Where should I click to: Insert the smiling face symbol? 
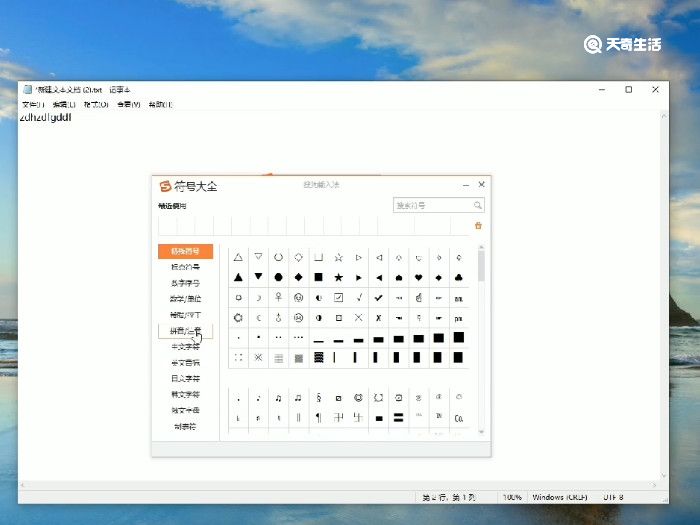click(x=299, y=297)
